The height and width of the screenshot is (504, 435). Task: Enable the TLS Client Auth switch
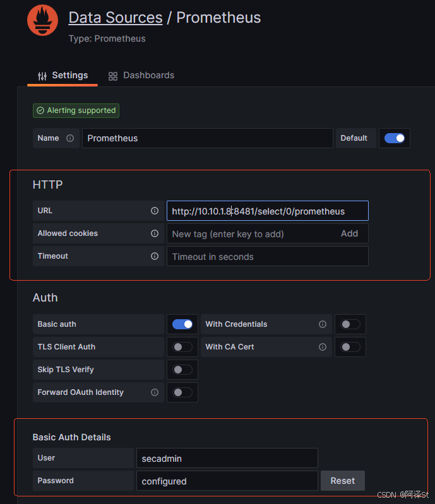pos(182,347)
